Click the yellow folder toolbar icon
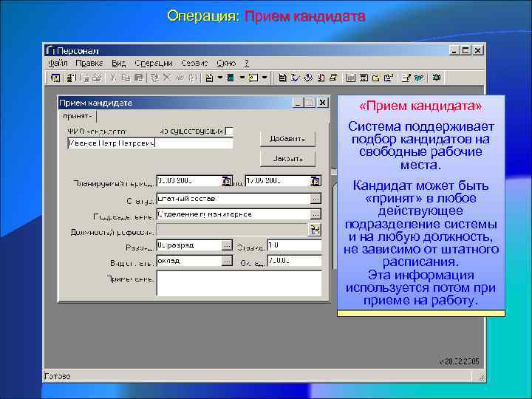The image size is (532, 399). 375,78
